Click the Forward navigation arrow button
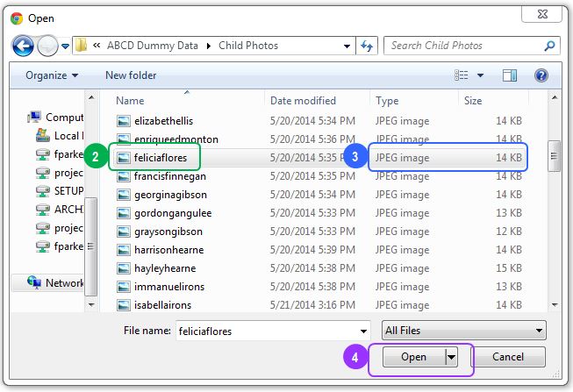573x392 pixels. [x=48, y=46]
